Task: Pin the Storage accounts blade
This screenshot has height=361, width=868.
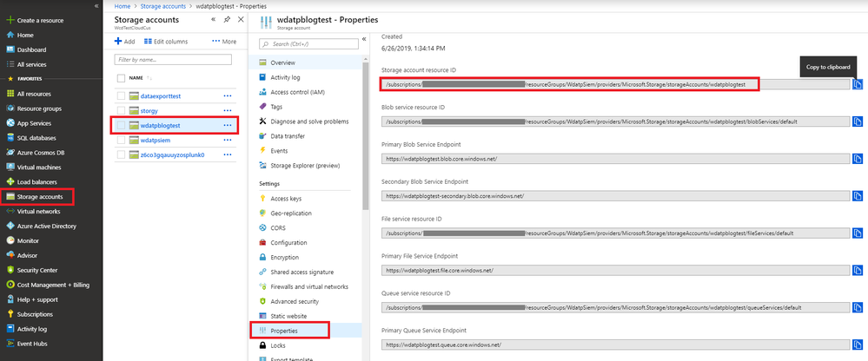Action: click(x=227, y=19)
